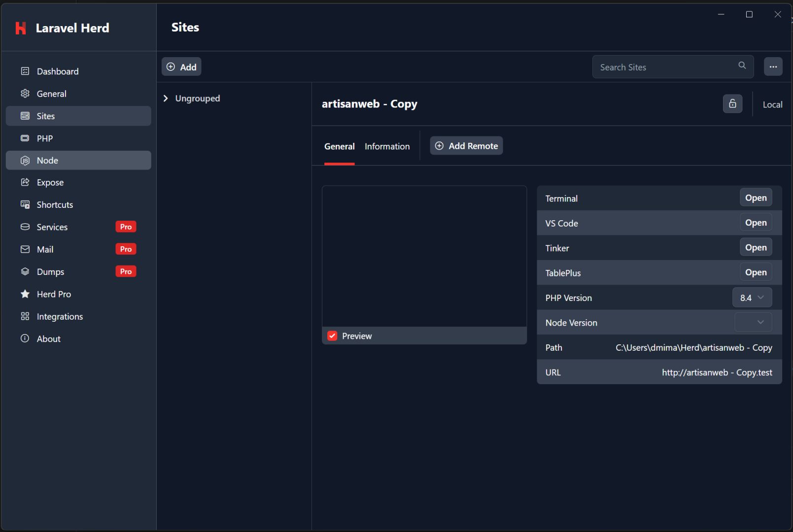Open the Node Version dropdown
This screenshot has width=793, height=532.
click(753, 322)
